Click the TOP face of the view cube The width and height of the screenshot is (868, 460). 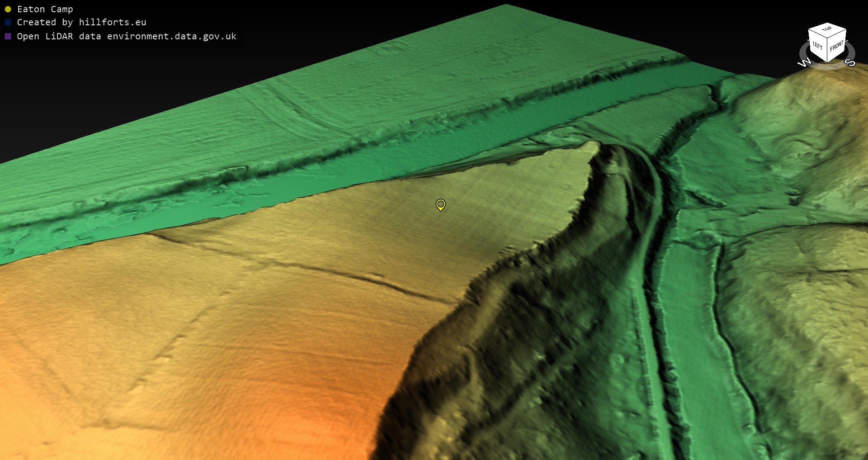[827, 29]
